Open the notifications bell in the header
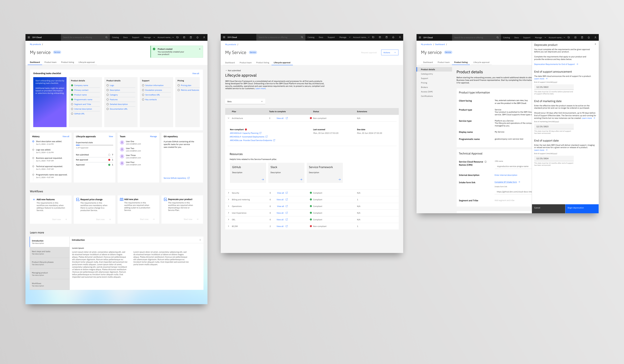This screenshot has width=624, height=364. click(197, 37)
